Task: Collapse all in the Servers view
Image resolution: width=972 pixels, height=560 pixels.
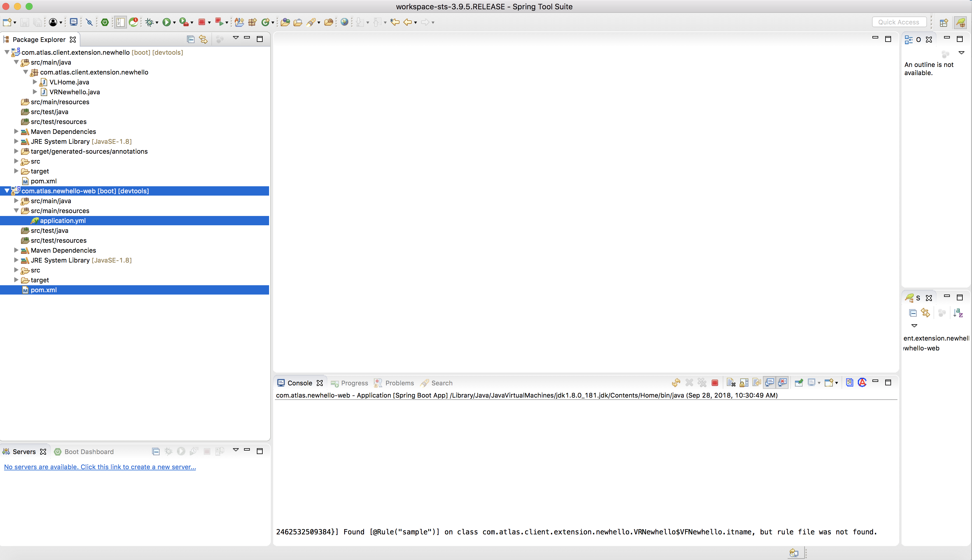Action: pyautogui.click(x=156, y=451)
